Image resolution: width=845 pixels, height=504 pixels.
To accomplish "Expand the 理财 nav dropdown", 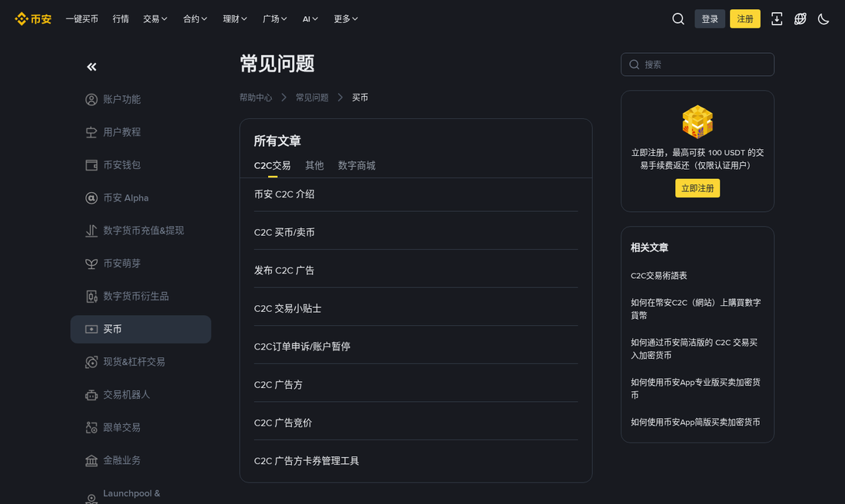I will 235,19.
